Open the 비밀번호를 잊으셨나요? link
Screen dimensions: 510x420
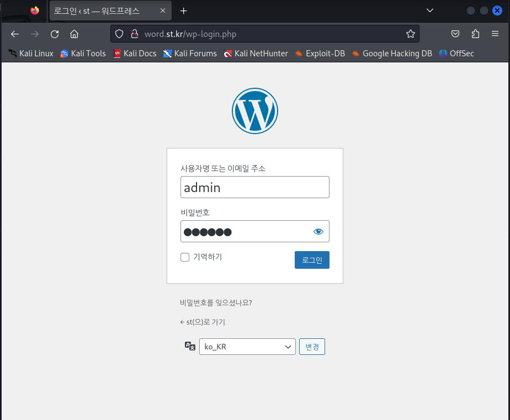(x=216, y=302)
